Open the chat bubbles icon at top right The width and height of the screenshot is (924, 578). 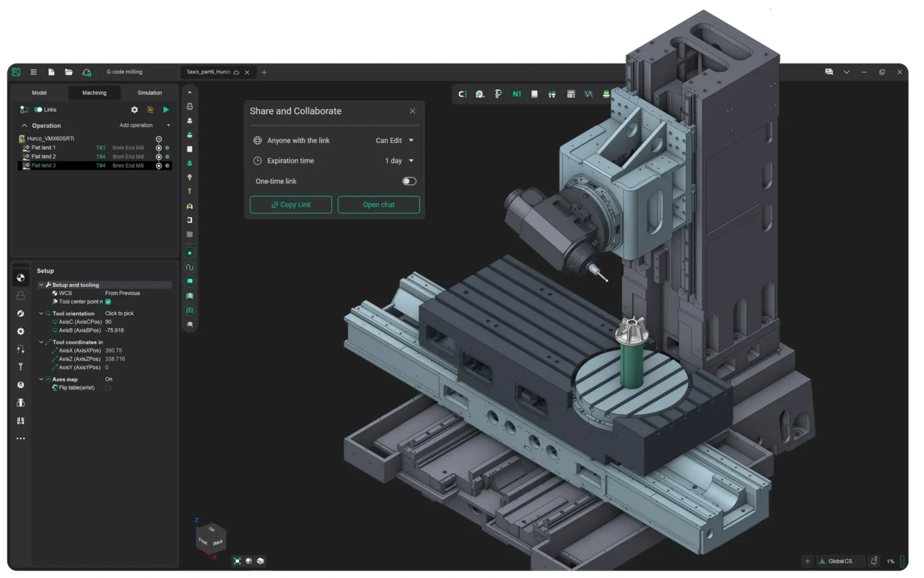(829, 72)
